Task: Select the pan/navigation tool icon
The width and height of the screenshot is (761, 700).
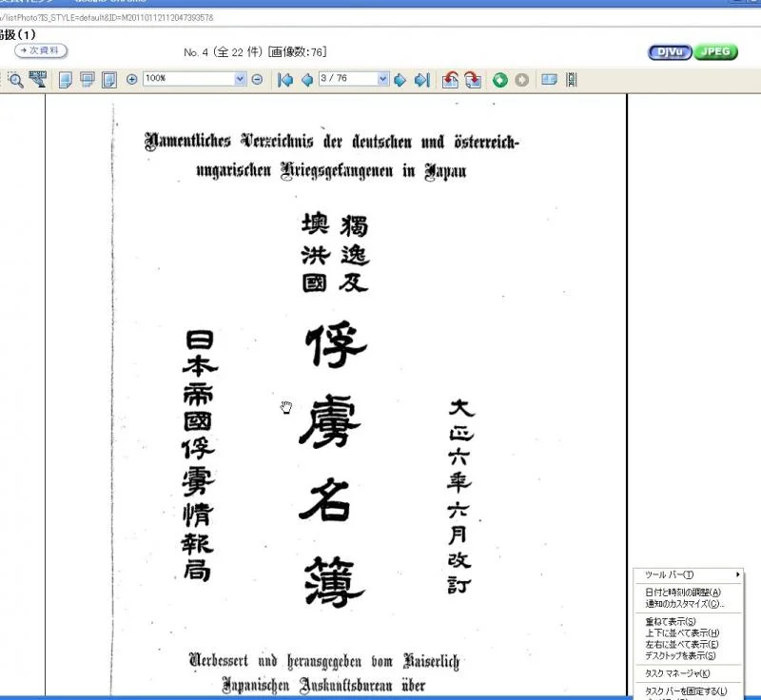Action: [37, 79]
